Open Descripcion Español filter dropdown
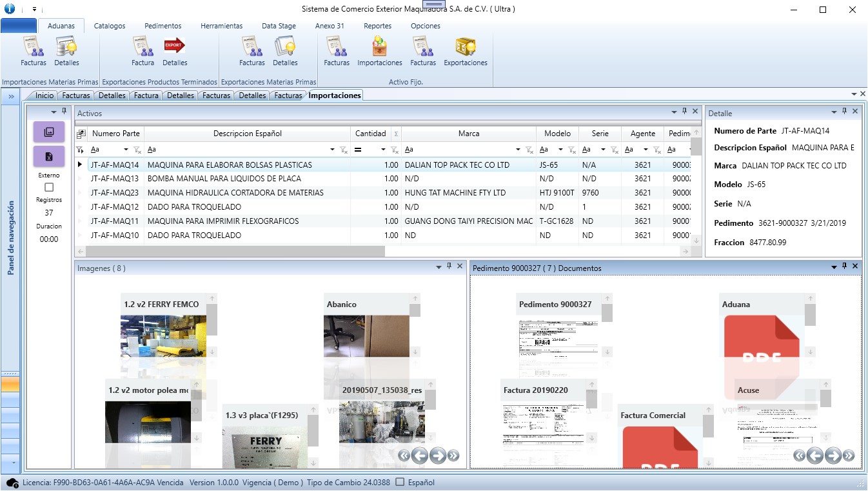Viewport: 868px width, 491px height. coord(333,150)
